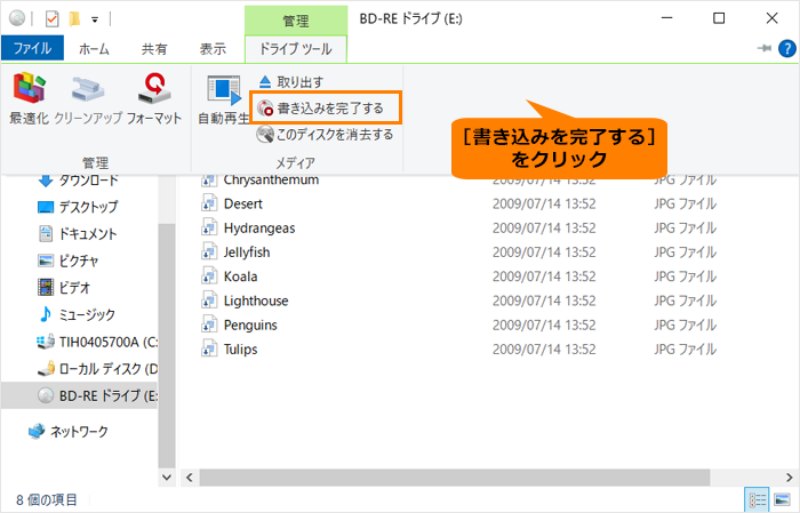Click the horizontal scrollbar right arrow
The image size is (800, 513).
(x=789, y=477)
